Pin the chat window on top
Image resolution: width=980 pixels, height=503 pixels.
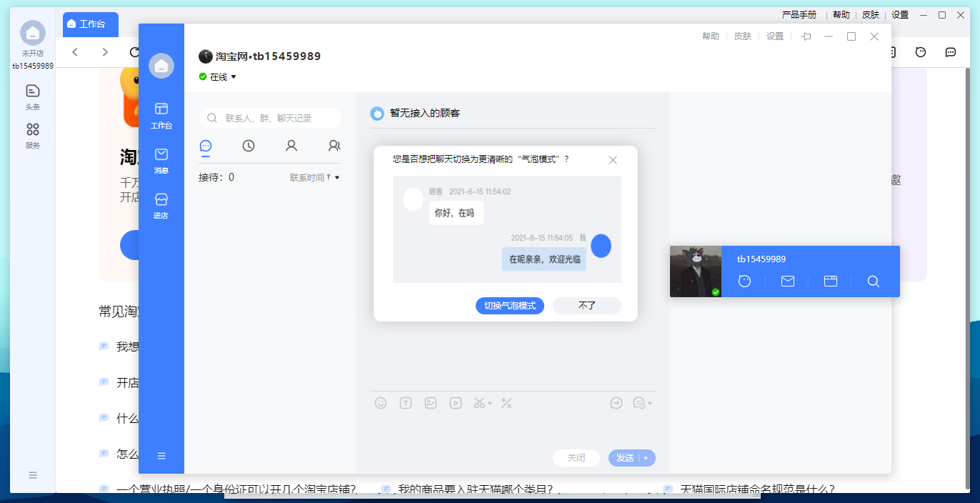click(806, 36)
